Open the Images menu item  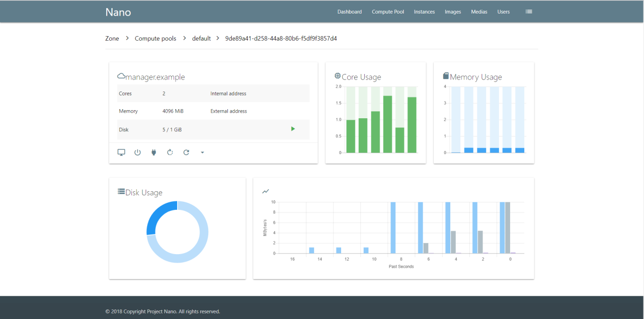pos(453,12)
